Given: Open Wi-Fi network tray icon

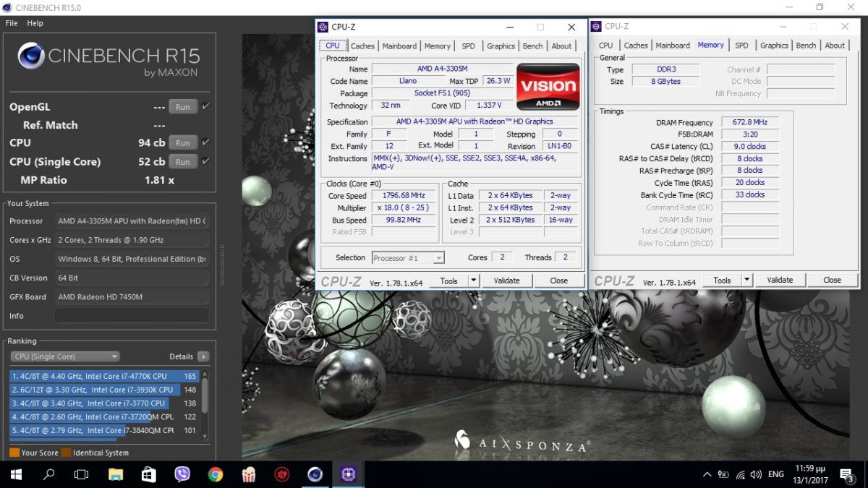Looking at the screenshot, I should click(740, 475).
